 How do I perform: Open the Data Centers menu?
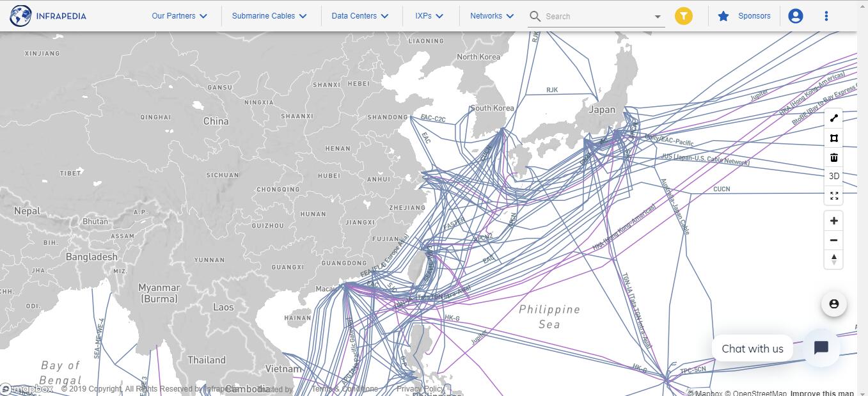359,16
